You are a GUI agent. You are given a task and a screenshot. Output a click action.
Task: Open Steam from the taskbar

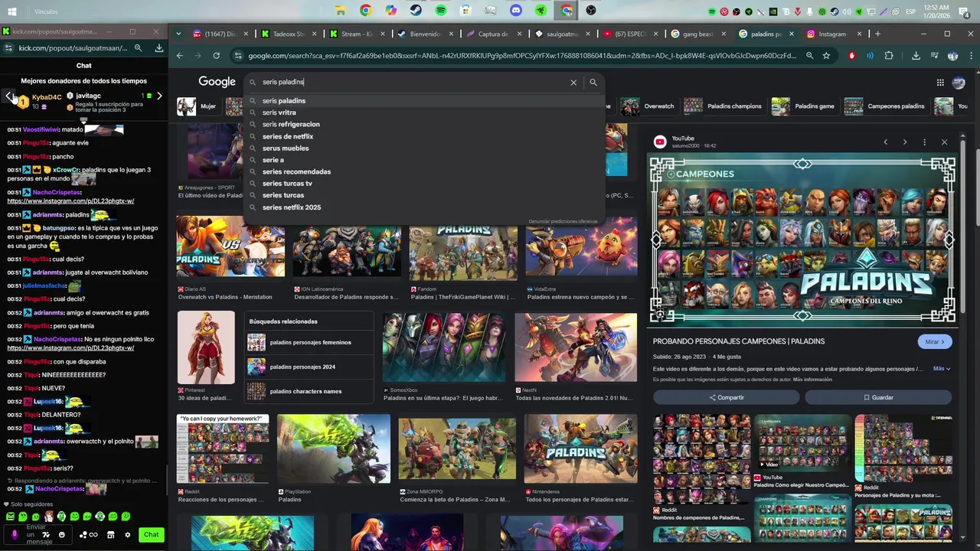tap(415, 11)
